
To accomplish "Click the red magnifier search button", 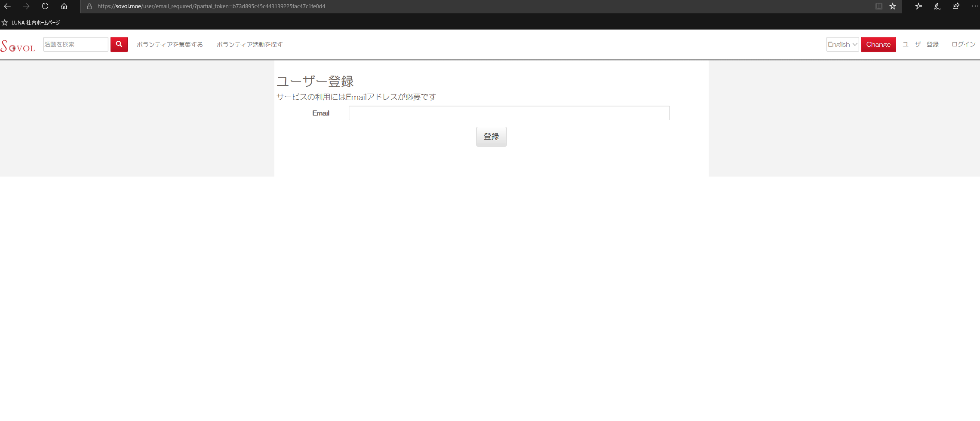I will (x=119, y=44).
